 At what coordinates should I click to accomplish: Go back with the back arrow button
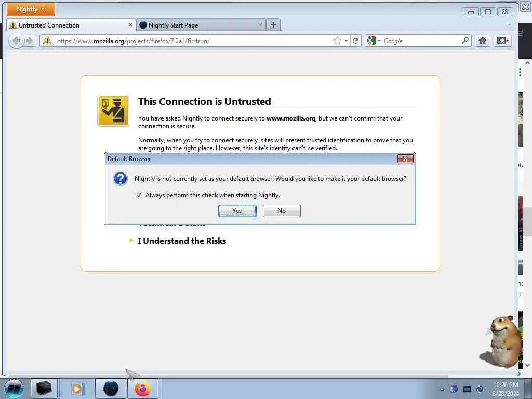[16, 41]
